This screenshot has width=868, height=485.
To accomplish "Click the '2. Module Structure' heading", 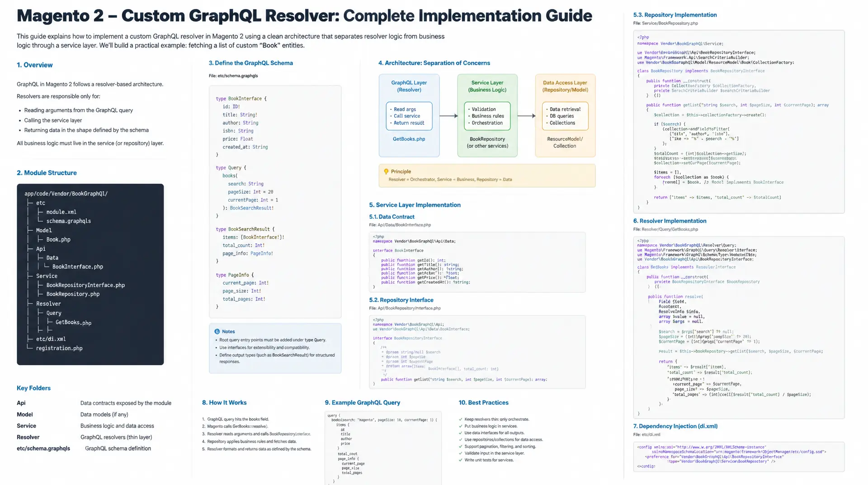I will click(x=47, y=173).
